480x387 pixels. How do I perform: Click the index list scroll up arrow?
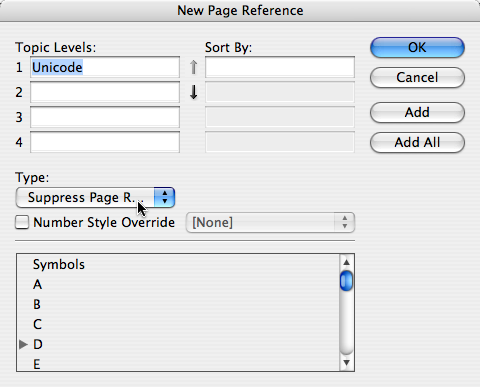pyautogui.click(x=346, y=262)
